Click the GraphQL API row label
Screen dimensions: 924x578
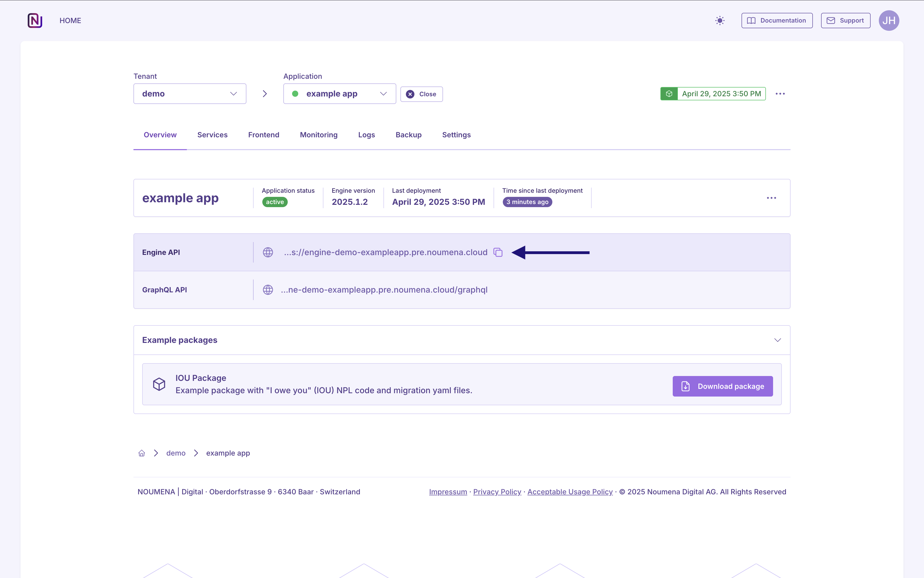164,290
